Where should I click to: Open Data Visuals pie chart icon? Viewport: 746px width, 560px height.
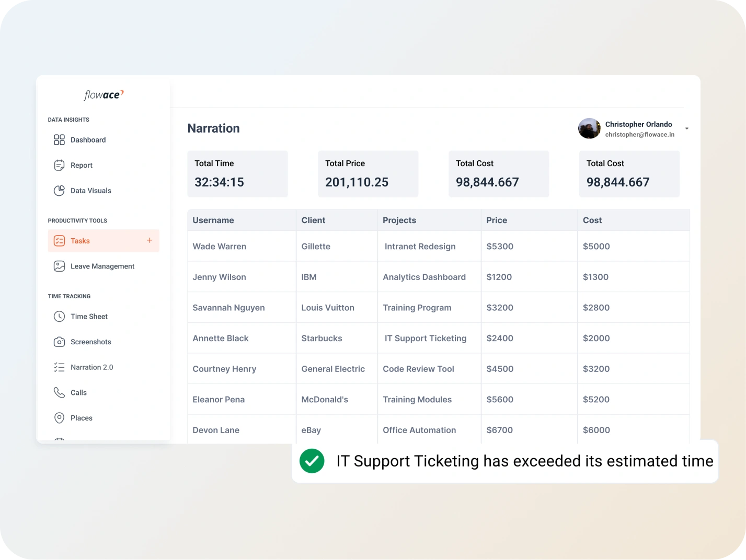tap(59, 191)
